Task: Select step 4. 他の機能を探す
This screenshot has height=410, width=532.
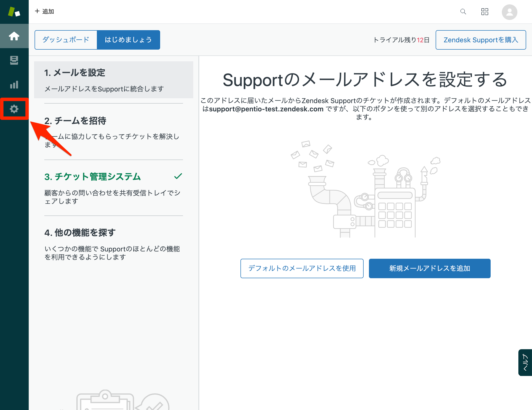Action: (113, 244)
